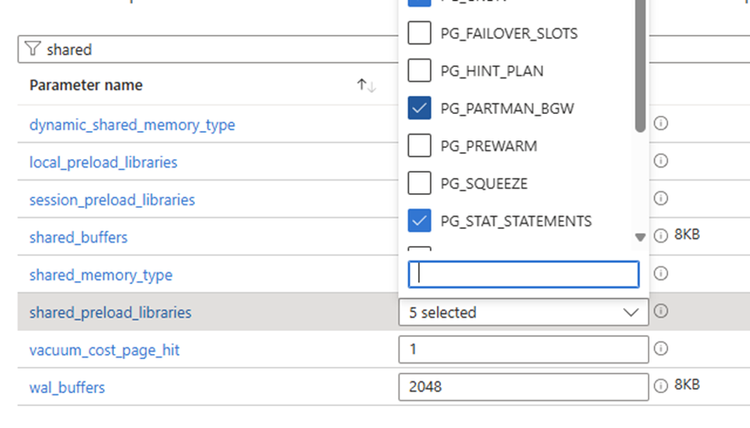Check the PG_FAILOVER_SLOTS option
Image resolution: width=750 pixels, height=428 pixels.
click(x=421, y=34)
